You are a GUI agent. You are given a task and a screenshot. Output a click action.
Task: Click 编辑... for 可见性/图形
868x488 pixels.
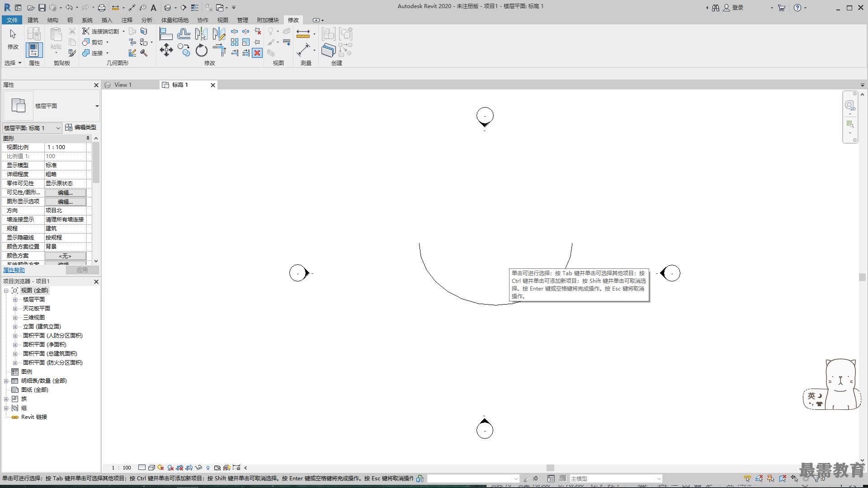pyautogui.click(x=65, y=192)
